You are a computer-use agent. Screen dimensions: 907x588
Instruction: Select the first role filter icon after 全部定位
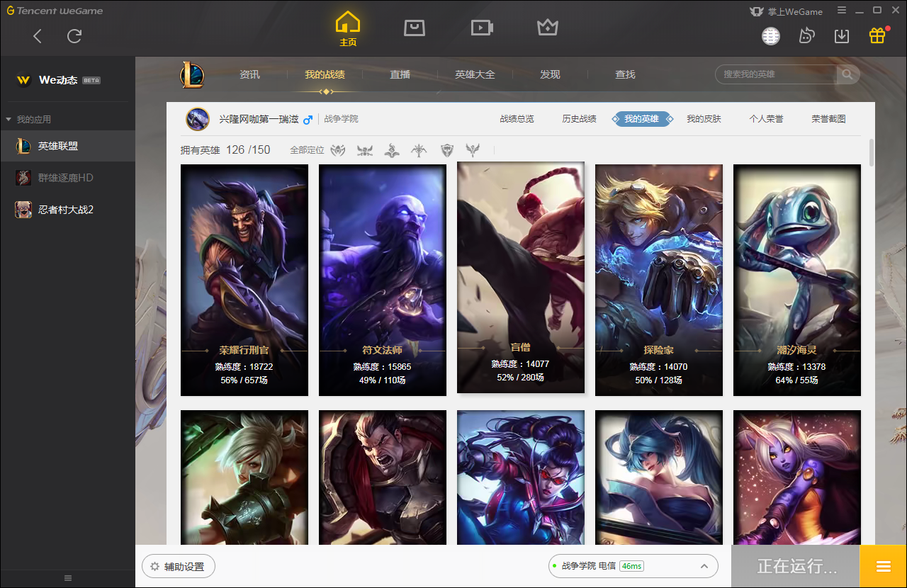338,150
